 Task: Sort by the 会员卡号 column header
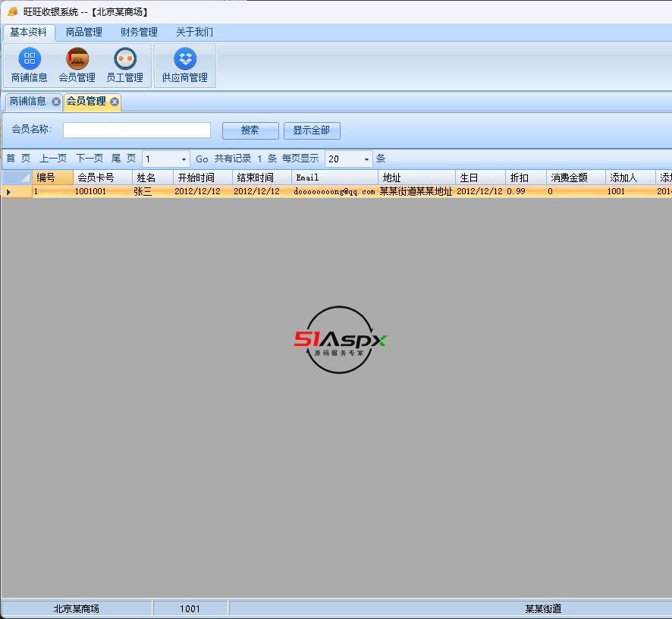tap(102, 177)
